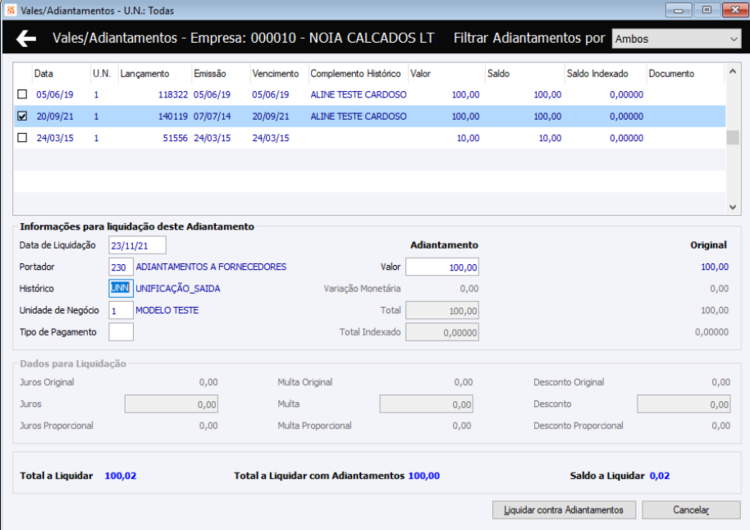The height and width of the screenshot is (530, 750).
Task: Click the Portador code field
Action: [x=121, y=267]
